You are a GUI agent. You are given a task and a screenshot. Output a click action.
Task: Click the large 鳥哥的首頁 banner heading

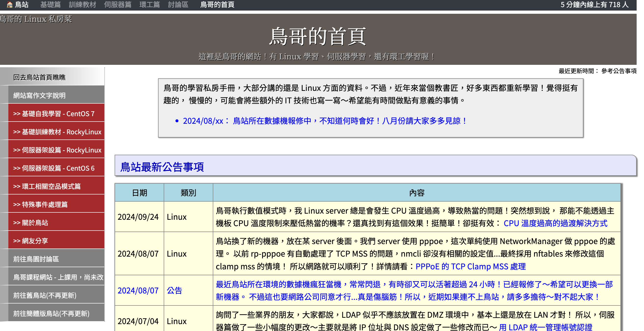(318, 37)
